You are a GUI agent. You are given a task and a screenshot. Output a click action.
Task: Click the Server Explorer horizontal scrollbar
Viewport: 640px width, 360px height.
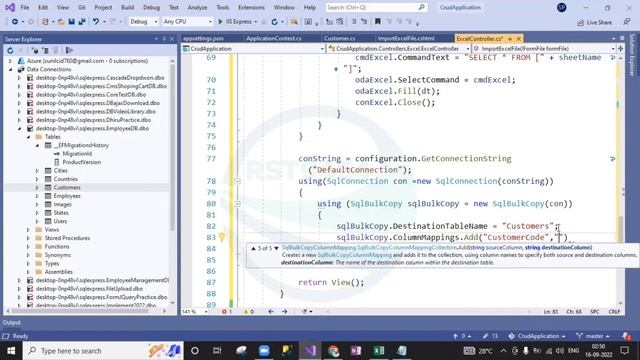(x=80, y=311)
